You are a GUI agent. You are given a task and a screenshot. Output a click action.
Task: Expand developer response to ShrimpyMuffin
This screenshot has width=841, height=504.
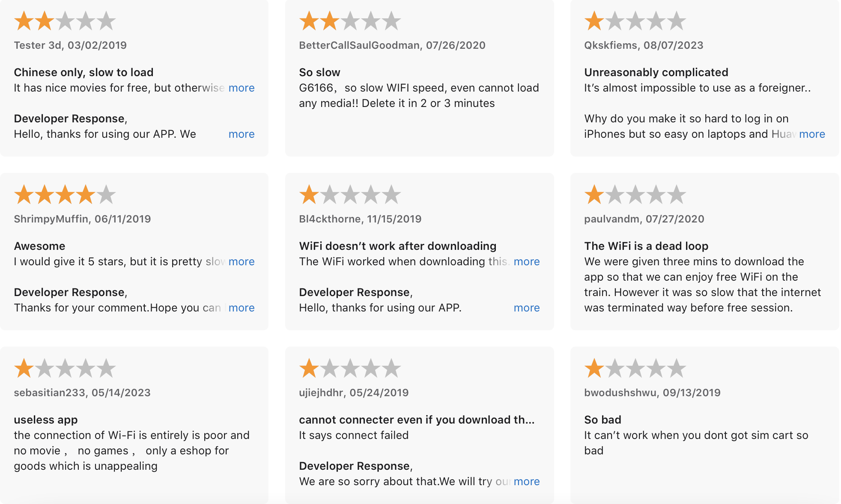pyautogui.click(x=242, y=308)
